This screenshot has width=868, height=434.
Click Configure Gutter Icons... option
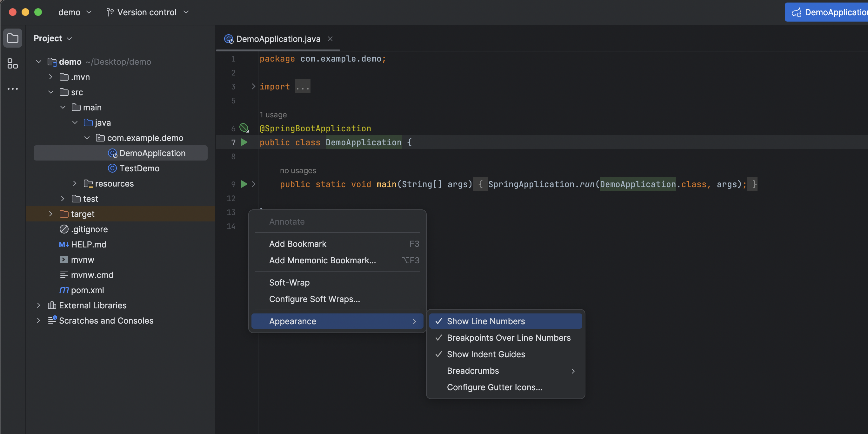coord(494,387)
